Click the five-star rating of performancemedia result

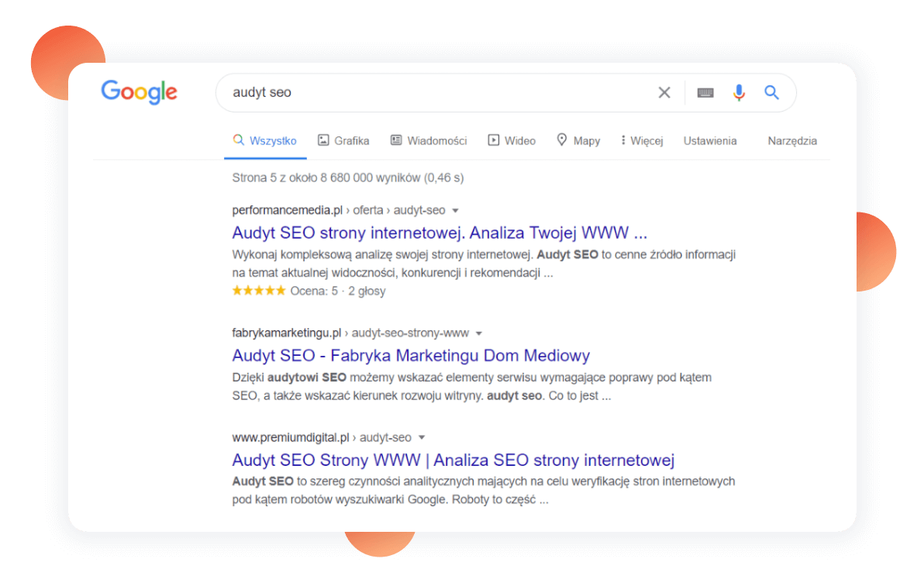(x=258, y=291)
